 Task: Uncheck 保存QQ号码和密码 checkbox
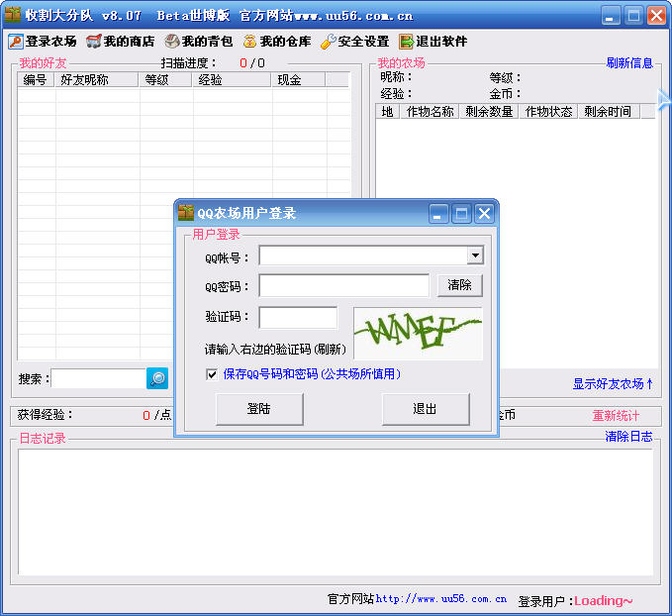(211, 374)
